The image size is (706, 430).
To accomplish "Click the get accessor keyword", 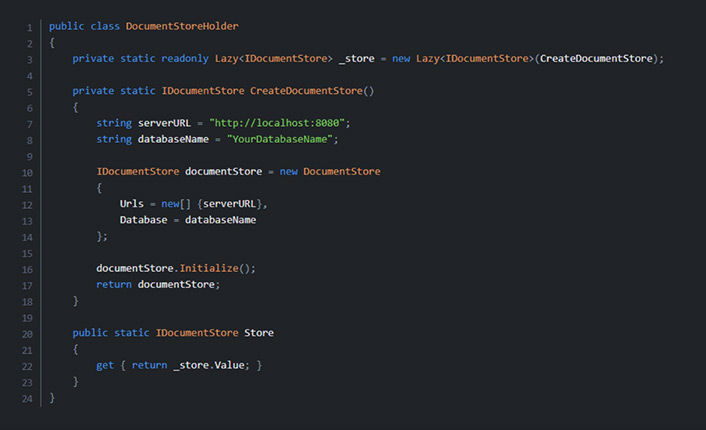I will point(105,365).
